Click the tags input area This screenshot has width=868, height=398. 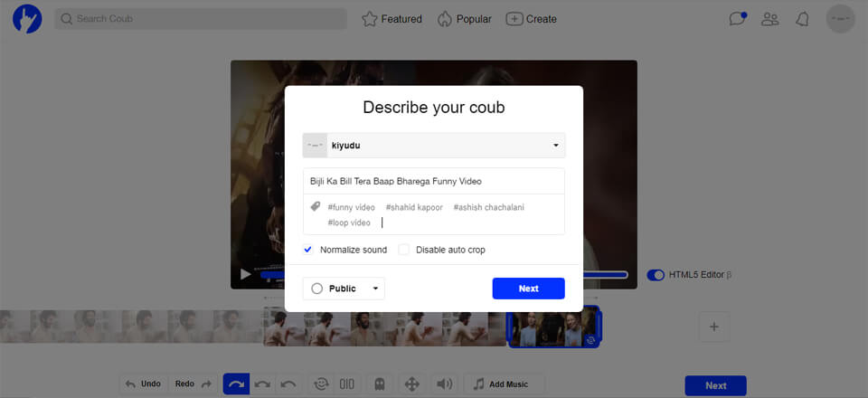click(x=434, y=214)
